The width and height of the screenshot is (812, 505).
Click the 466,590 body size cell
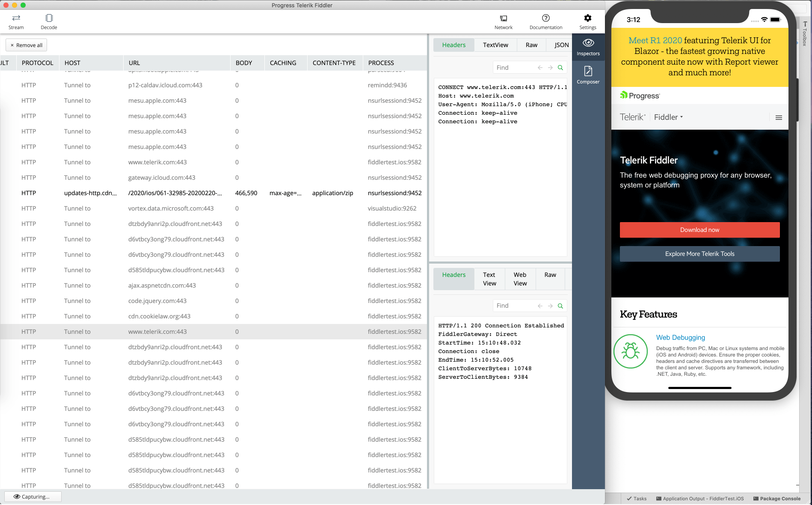point(246,193)
